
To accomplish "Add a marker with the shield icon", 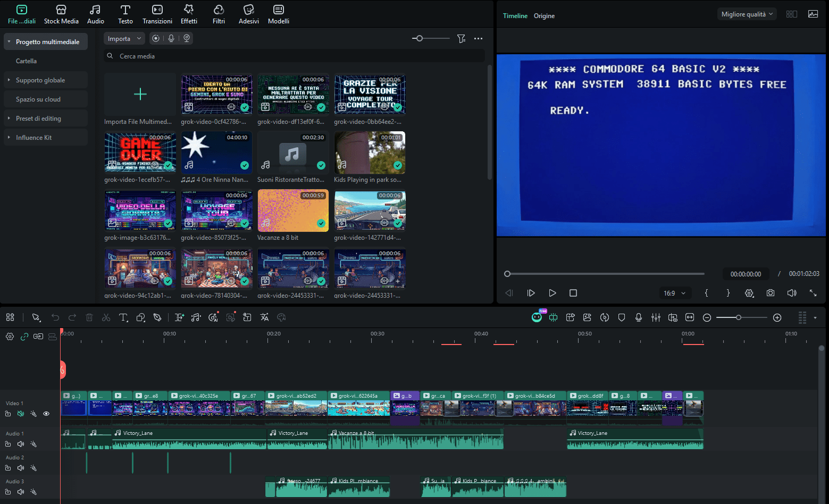I will click(x=622, y=317).
